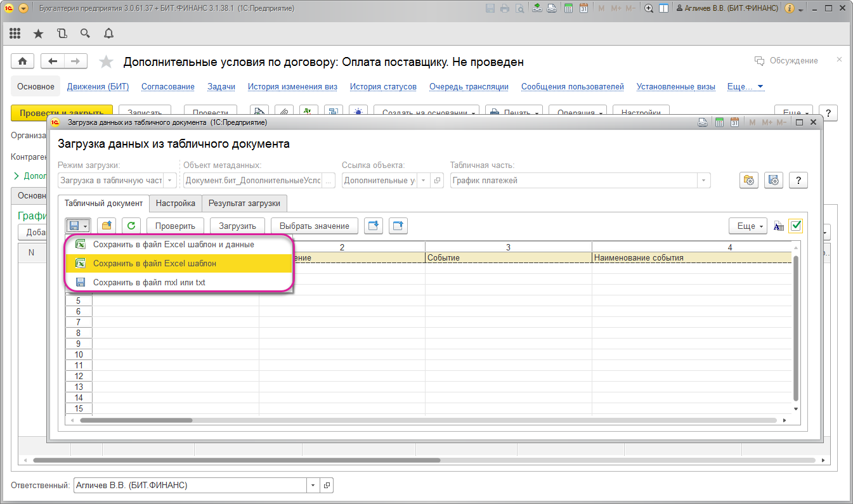Open the 'Задачи' link
The height and width of the screenshot is (504, 853).
pyautogui.click(x=221, y=87)
